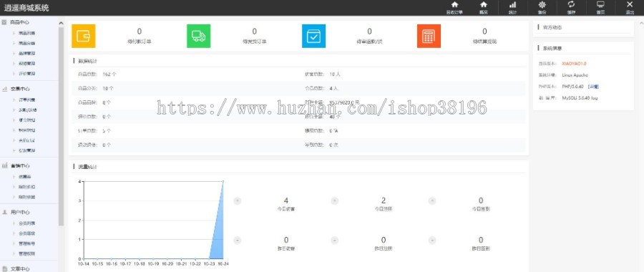Open the bar-chart statistics icon in top bar
This screenshot has height=272, width=644.
[x=512, y=4]
